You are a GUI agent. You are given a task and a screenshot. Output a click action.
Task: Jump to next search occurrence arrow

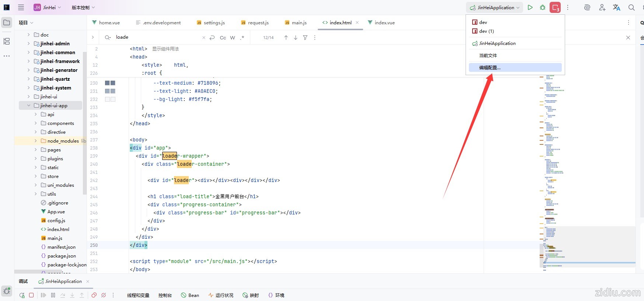point(296,38)
